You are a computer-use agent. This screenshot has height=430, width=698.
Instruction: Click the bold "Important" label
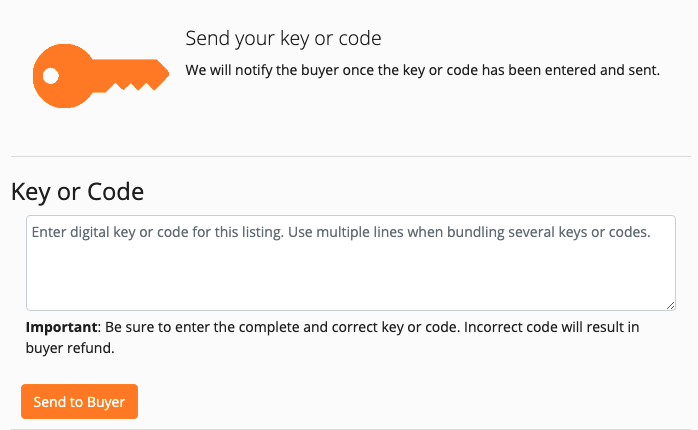61,327
